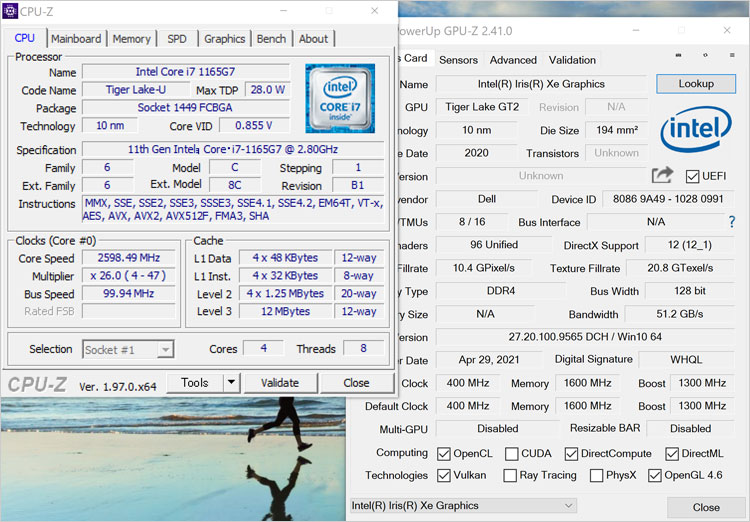Toggle the CUDA checkbox
The image size is (750, 522).
511,454
